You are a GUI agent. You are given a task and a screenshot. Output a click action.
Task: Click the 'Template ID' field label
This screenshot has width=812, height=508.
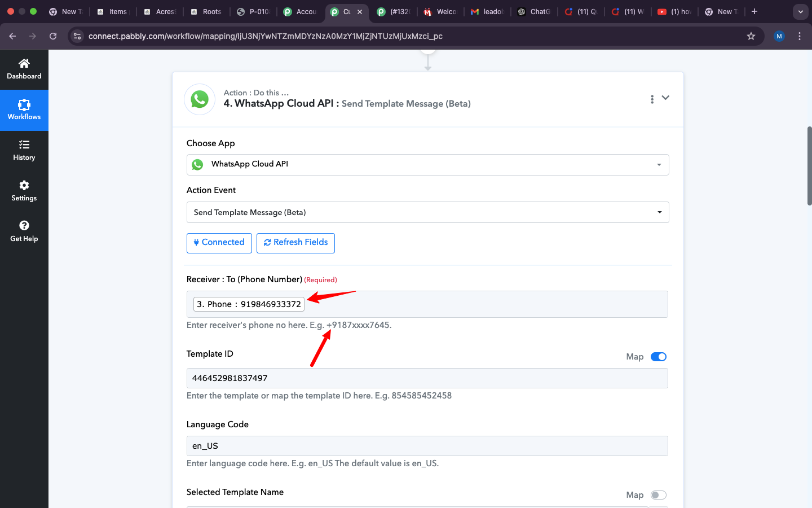point(210,354)
